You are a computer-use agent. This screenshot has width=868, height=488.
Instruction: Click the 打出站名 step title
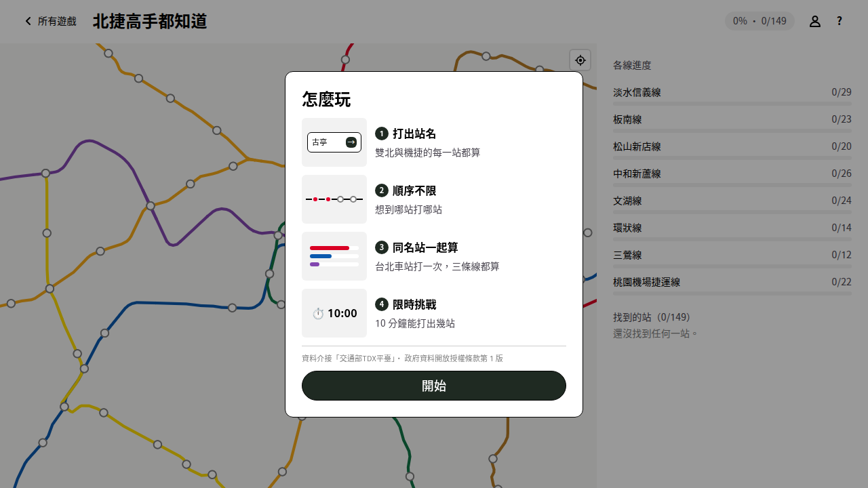coord(414,134)
